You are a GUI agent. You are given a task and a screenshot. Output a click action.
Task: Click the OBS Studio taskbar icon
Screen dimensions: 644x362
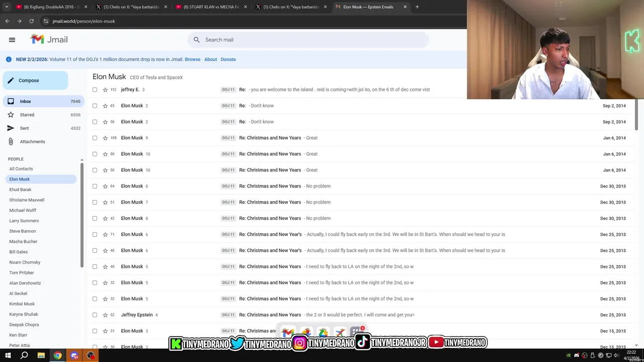91,355
